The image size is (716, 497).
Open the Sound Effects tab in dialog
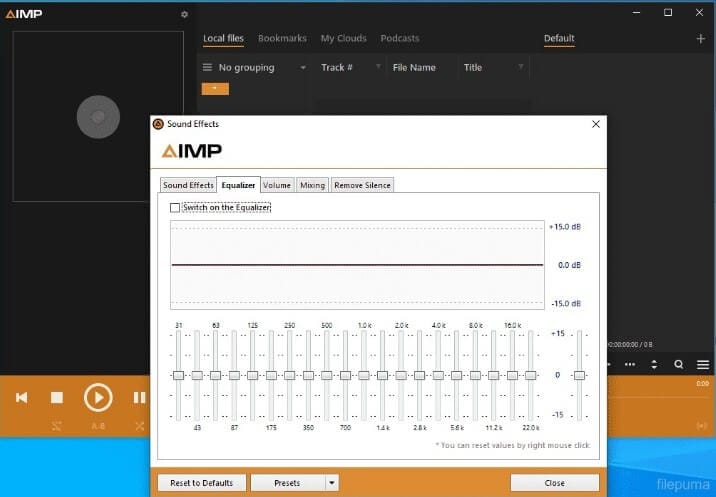click(188, 185)
